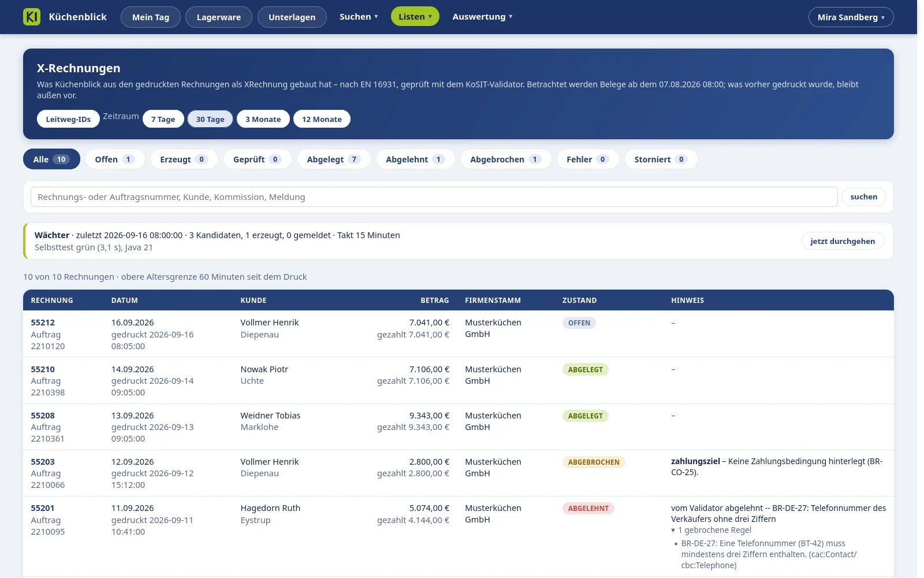Image resolution: width=924 pixels, height=578 pixels.
Task: Collapse the 1 gebrochene Regel details
Action: point(711,530)
